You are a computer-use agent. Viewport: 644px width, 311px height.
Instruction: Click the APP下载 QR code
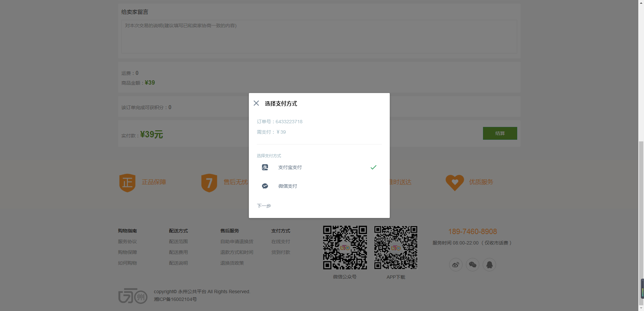click(396, 248)
